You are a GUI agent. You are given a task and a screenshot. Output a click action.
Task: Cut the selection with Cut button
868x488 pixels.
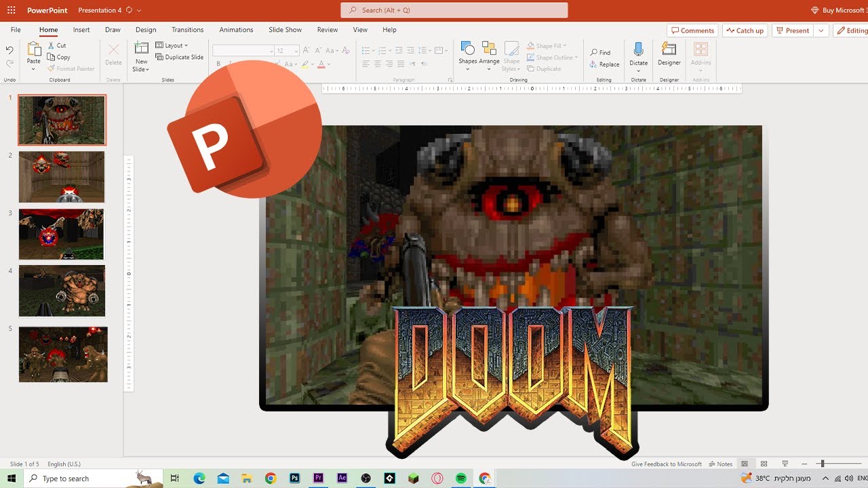click(x=57, y=45)
